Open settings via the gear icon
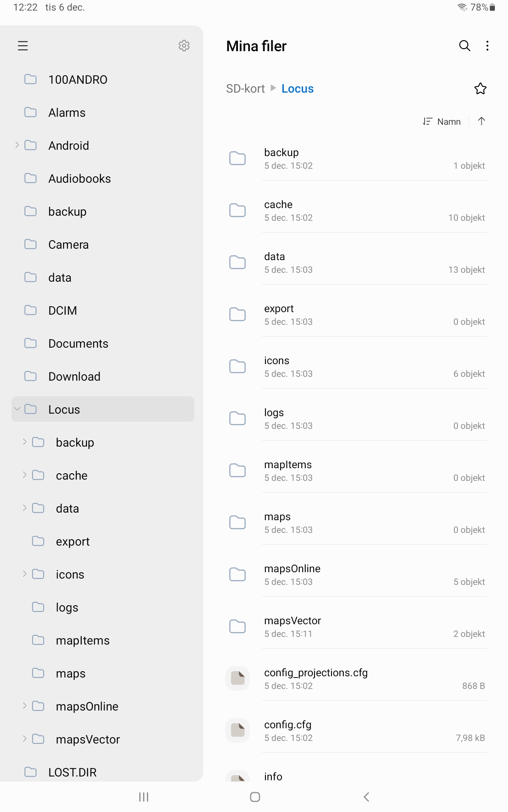This screenshot has height=812, width=508. point(184,46)
